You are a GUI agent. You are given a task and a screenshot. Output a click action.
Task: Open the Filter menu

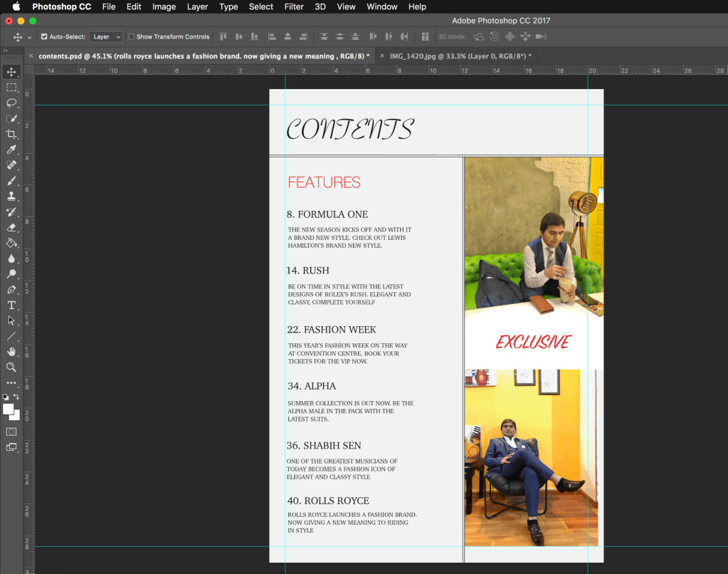pos(294,6)
